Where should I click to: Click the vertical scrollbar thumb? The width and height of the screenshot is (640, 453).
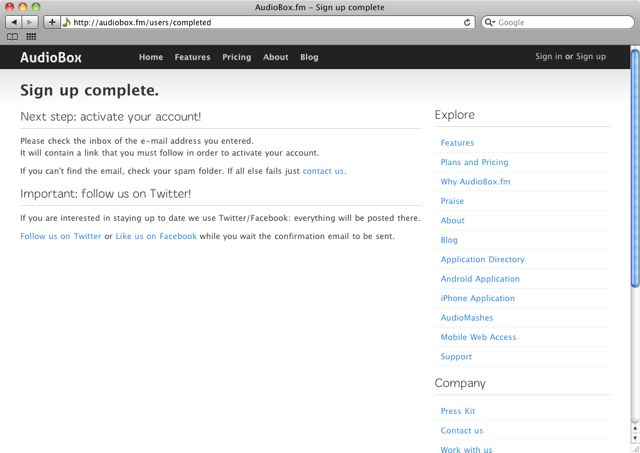[635, 169]
